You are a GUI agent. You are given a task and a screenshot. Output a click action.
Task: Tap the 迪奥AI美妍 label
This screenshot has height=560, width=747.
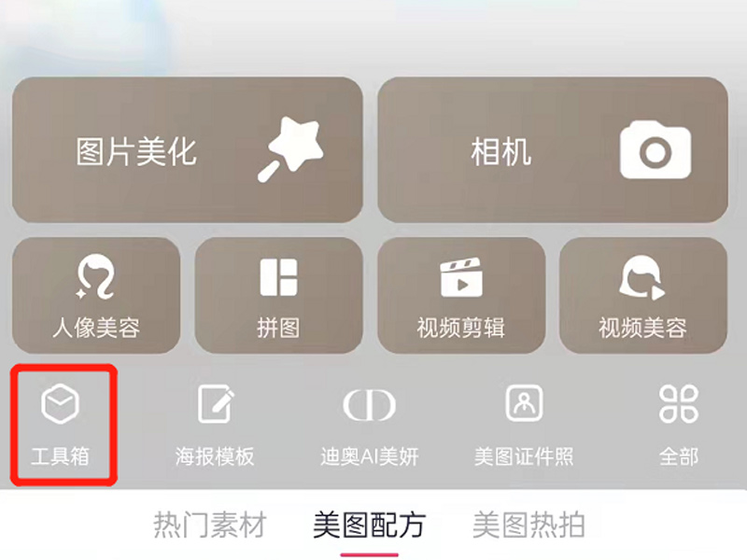pyautogui.click(x=369, y=456)
